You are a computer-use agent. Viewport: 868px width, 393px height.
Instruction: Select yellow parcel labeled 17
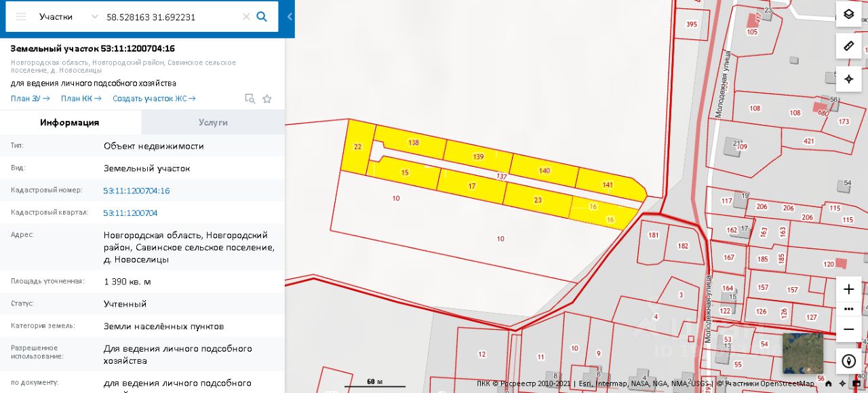[472, 186]
